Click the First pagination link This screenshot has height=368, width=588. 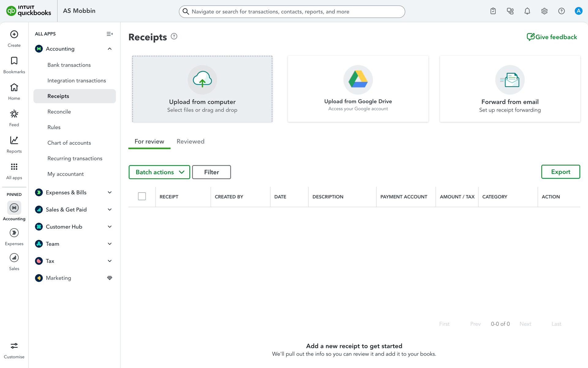[444, 324]
